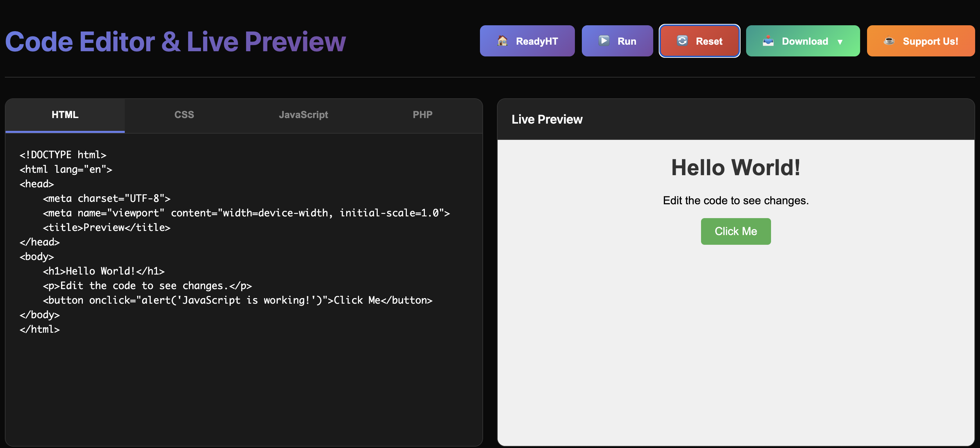980x448 pixels.
Task: Click the </body> closing tag line
Action: 40,315
